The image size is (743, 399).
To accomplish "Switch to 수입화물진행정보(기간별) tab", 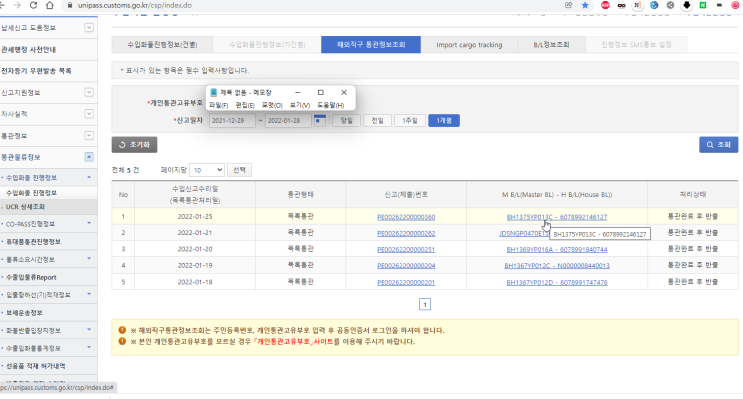I will (267, 45).
